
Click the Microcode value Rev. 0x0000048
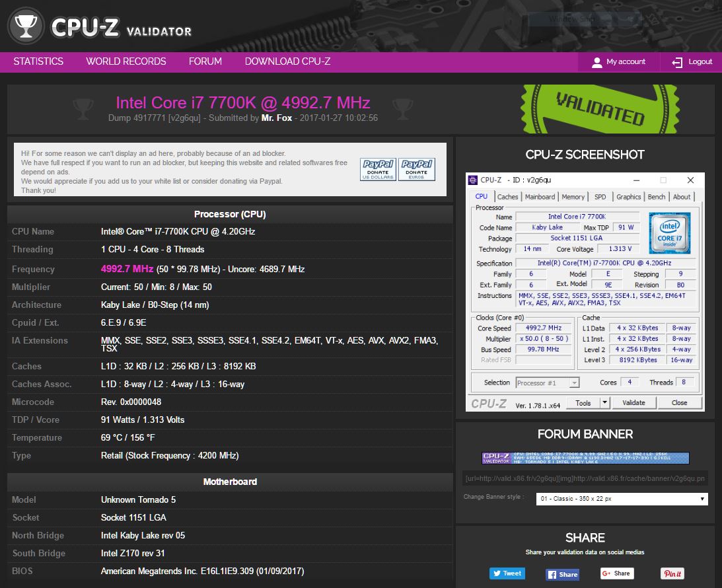pos(131,402)
